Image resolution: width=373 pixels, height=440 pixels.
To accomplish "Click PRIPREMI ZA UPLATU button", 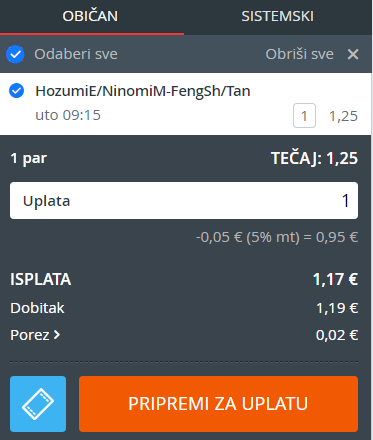I will click(218, 404).
